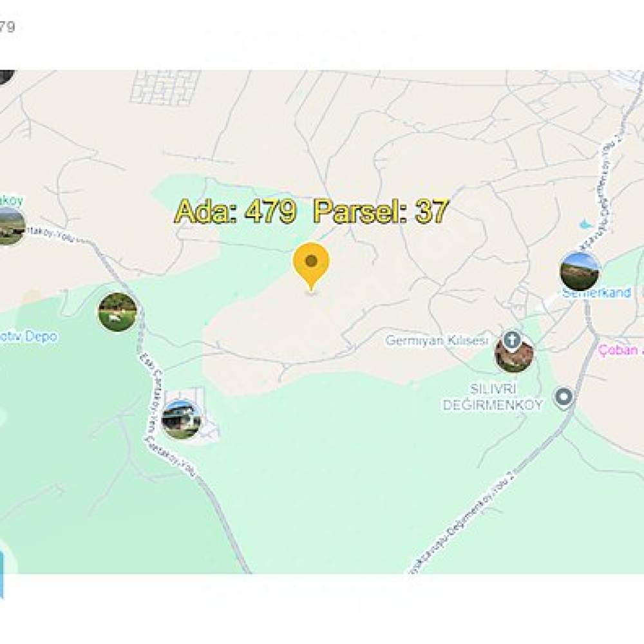
Task: Open the photo marker under the Çantaköy label
Action: (x=9, y=227)
